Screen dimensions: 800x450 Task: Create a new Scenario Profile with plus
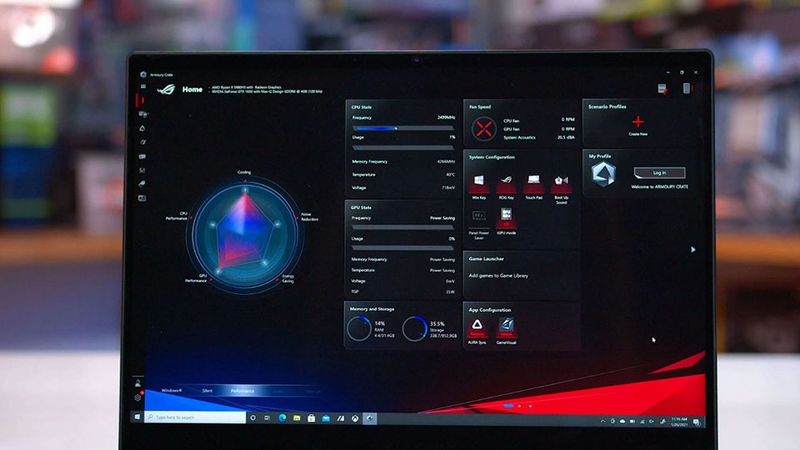(x=638, y=124)
